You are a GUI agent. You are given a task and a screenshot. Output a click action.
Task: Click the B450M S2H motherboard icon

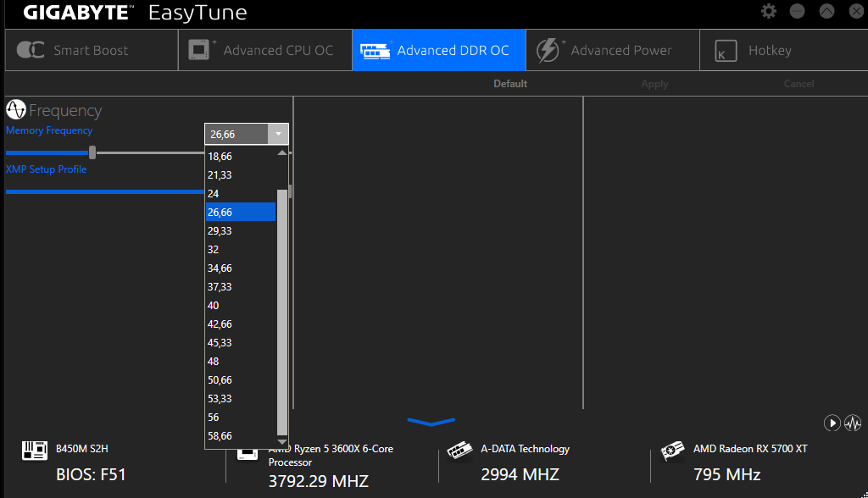pos(34,451)
